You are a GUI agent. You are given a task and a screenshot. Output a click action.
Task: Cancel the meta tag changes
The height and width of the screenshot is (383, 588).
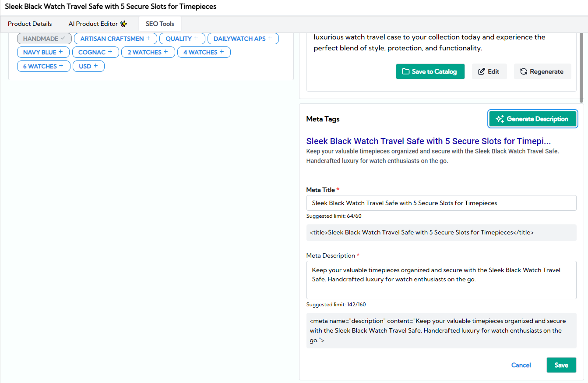[x=521, y=365]
